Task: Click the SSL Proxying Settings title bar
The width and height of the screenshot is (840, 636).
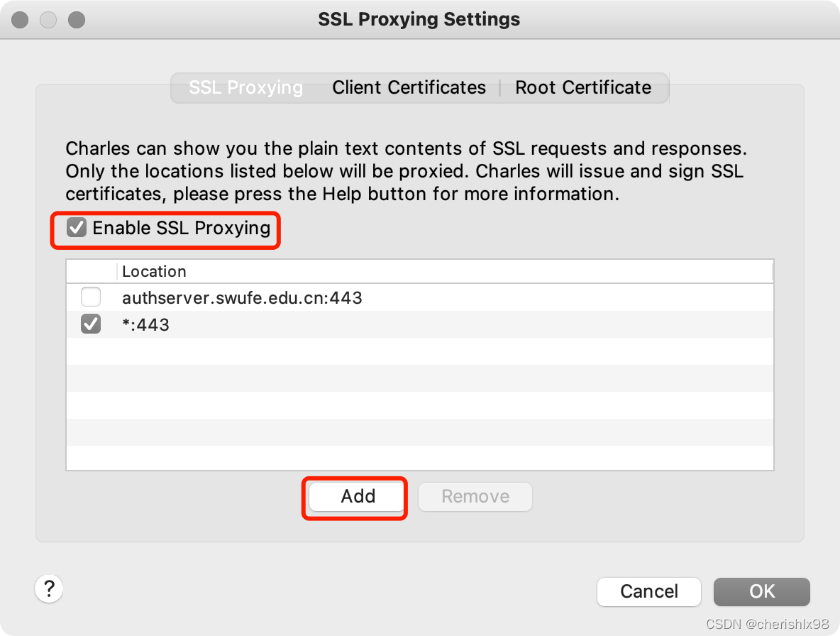Action: click(419, 19)
